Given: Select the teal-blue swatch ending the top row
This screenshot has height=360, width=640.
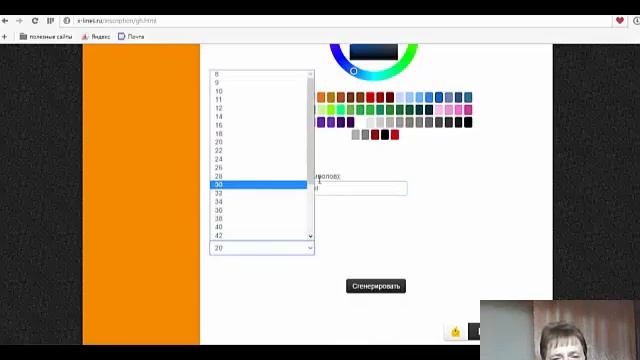Looking at the screenshot, I should [x=468, y=97].
